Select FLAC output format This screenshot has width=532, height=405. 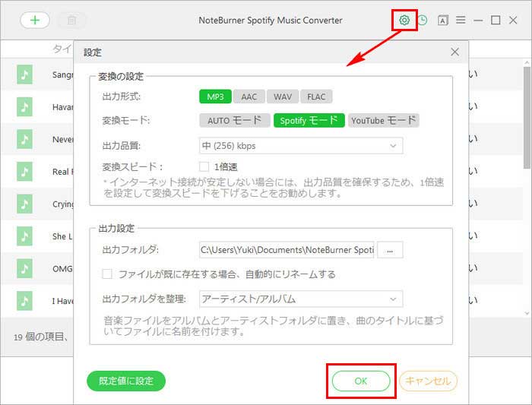point(316,97)
